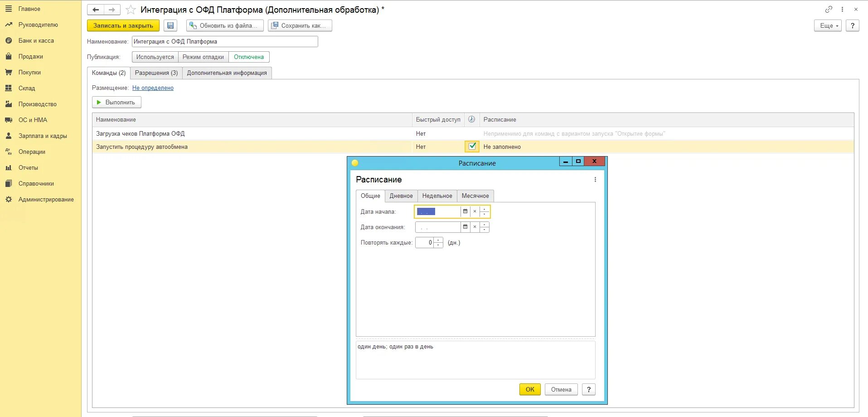
Task: Save with the diskette icon button
Action: [170, 25]
